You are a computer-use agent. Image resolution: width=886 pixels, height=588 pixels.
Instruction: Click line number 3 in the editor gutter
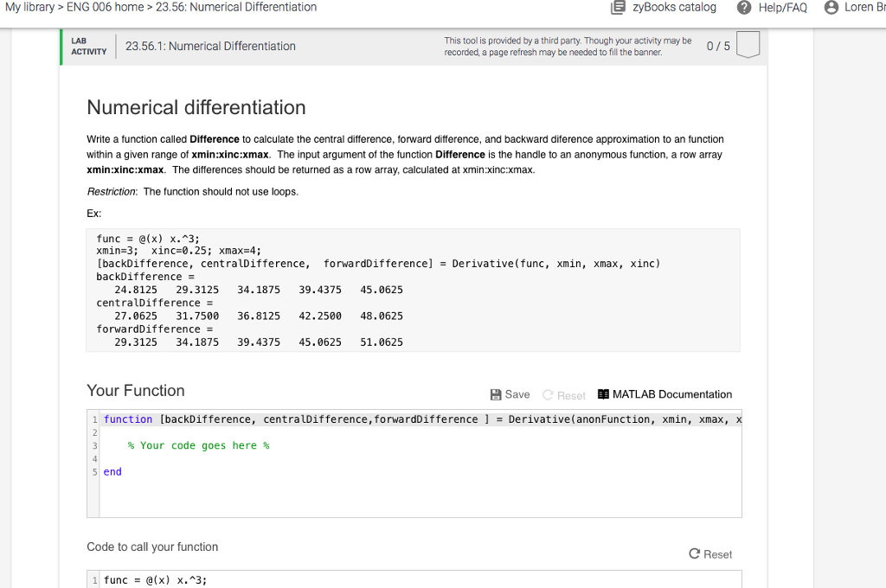(x=95, y=445)
